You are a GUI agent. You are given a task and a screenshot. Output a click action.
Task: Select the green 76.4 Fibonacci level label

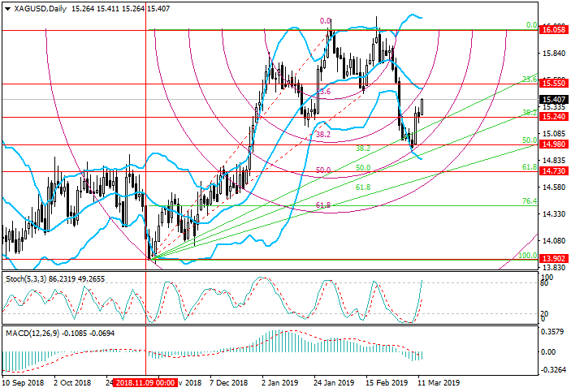[529, 200]
